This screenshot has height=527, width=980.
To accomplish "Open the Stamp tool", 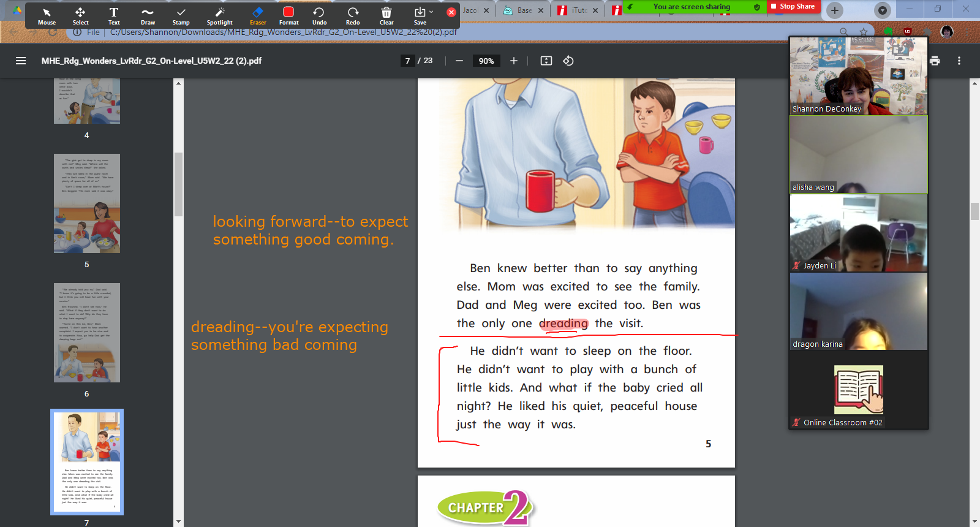I will click(x=181, y=16).
